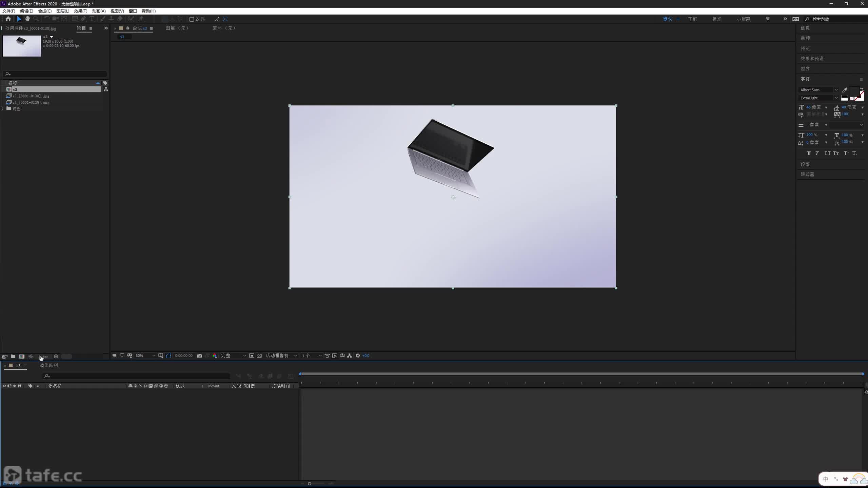Open workspace panel layout icon
Viewport: 868px width, 488px height.
[795, 19]
